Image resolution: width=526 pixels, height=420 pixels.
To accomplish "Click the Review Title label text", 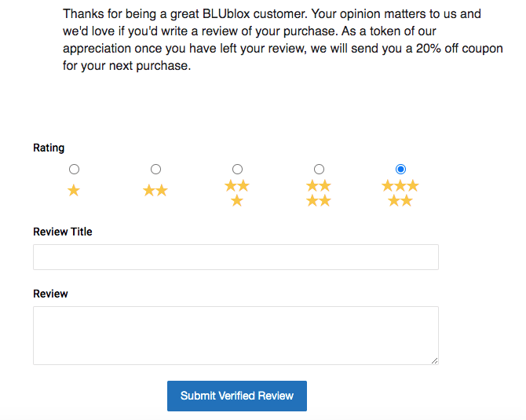I will coord(63,232).
